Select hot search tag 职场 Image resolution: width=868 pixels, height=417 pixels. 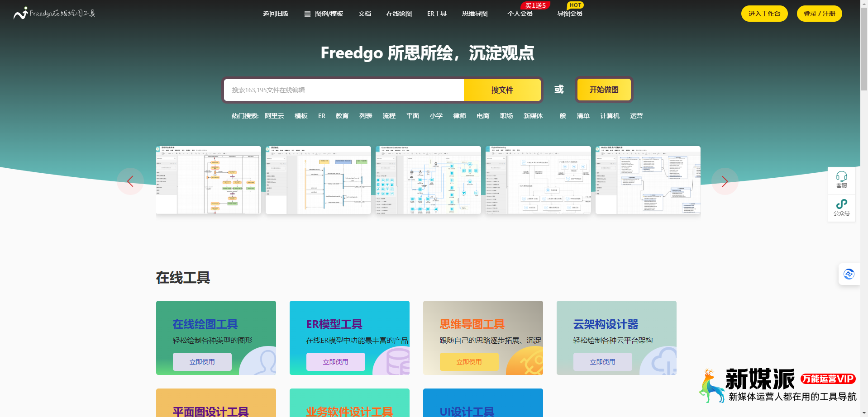click(506, 116)
